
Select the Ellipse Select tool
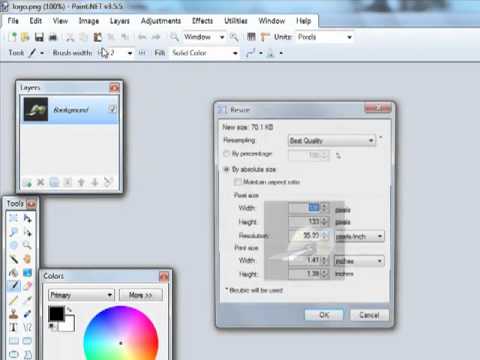point(13,246)
